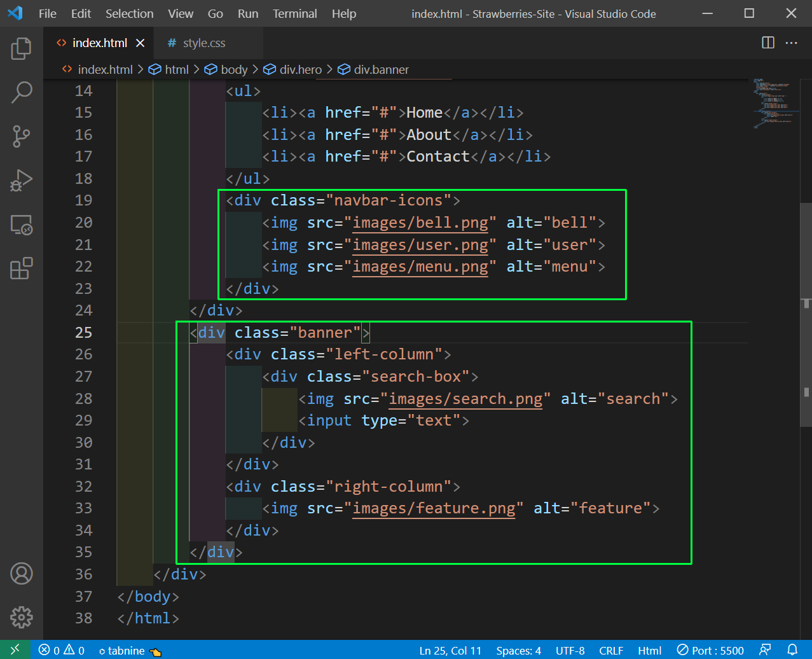Click line number 19
The width and height of the screenshot is (812, 659).
click(84, 200)
